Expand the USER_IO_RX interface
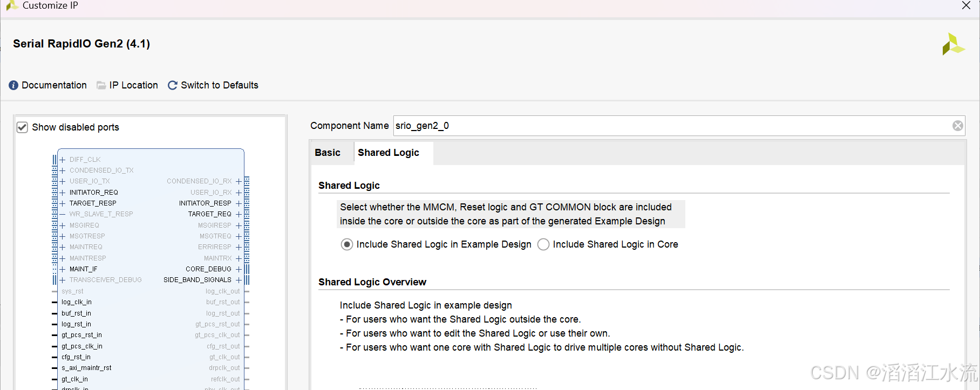 pyautogui.click(x=239, y=193)
